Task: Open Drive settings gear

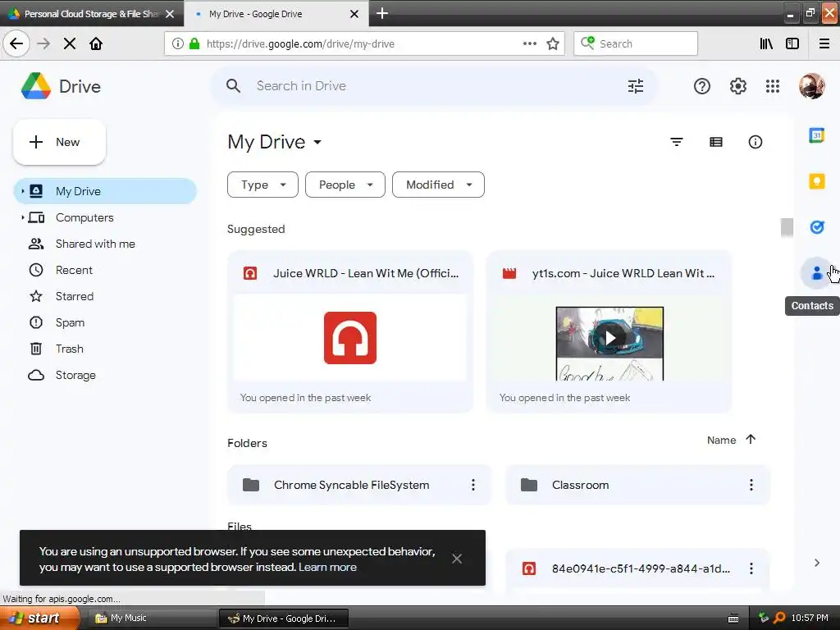Action: tap(737, 86)
